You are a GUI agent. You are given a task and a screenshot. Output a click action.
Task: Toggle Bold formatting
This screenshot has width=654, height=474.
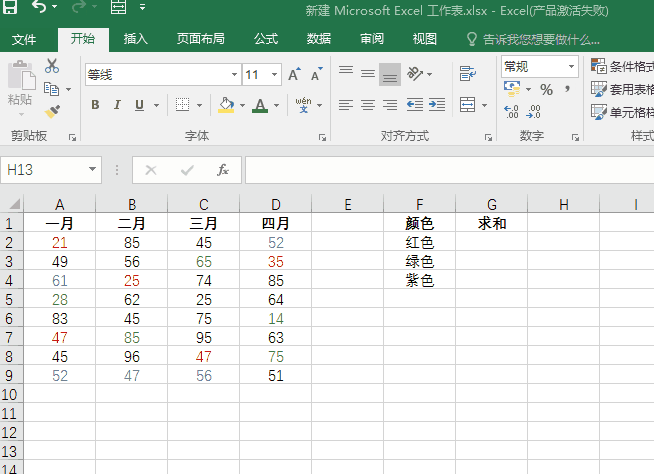click(96, 105)
